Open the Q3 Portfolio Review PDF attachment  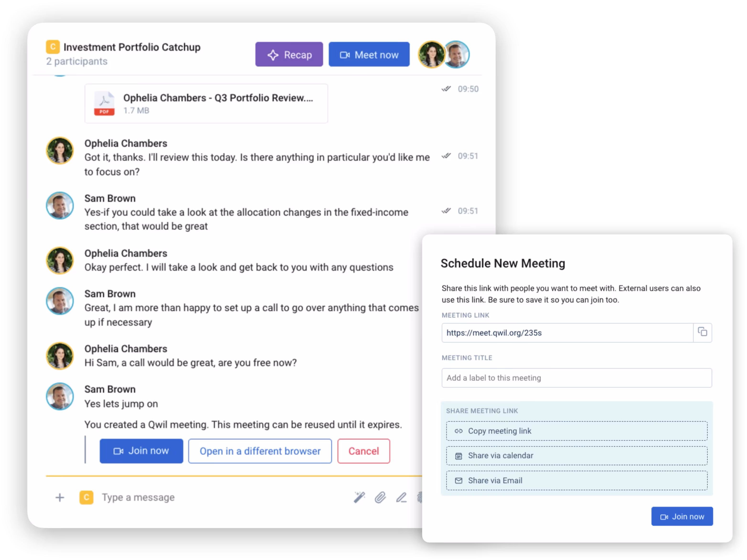(206, 103)
